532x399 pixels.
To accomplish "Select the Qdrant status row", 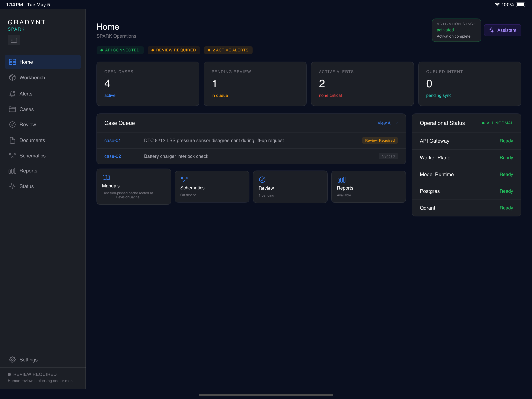I will coord(466,208).
